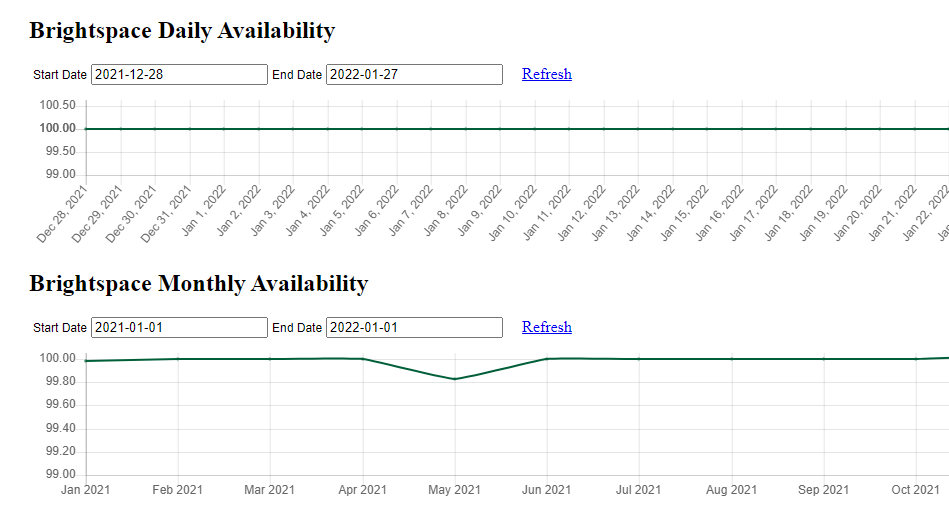Viewport: 949px width, 508px height.
Task: Click the Daily Availability End Date field
Action: (414, 74)
